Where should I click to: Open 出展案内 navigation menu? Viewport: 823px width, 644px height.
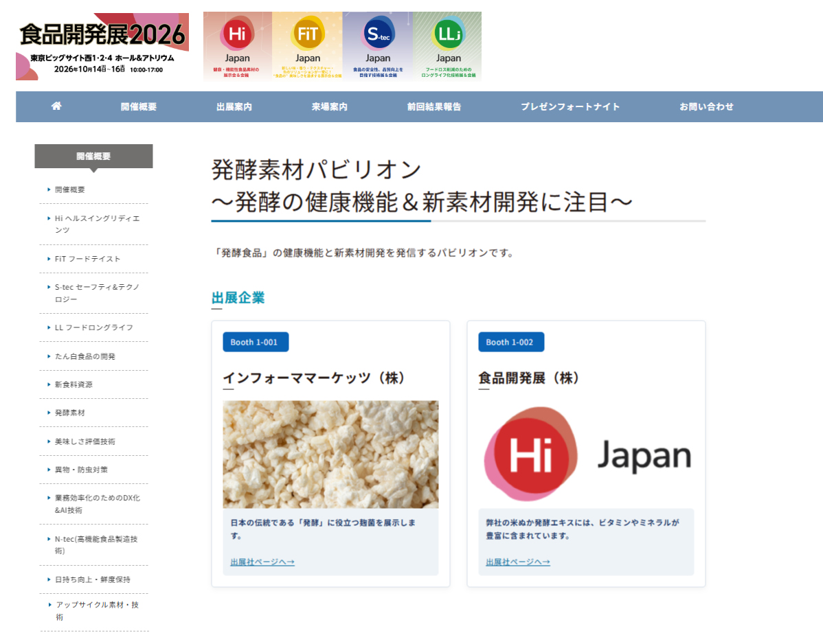pos(234,107)
